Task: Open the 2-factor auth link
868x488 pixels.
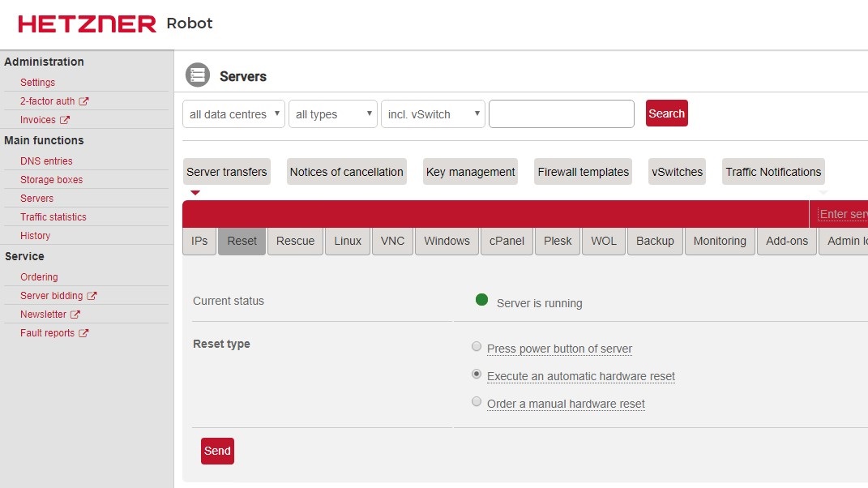Action: point(48,101)
